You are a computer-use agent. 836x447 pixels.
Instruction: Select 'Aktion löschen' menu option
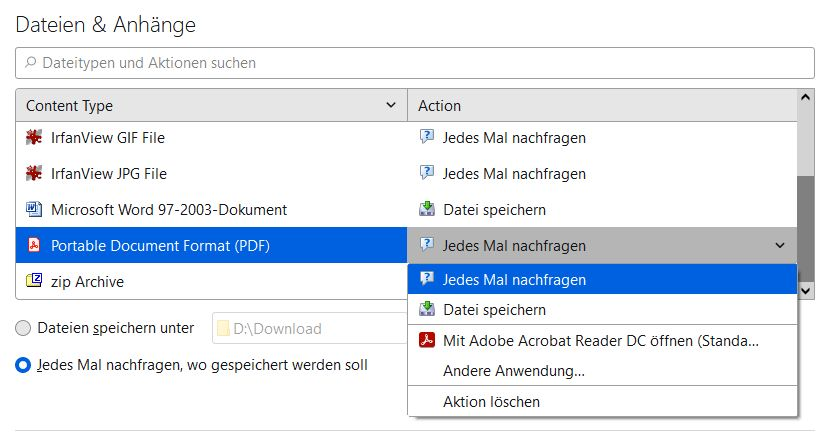point(491,402)
